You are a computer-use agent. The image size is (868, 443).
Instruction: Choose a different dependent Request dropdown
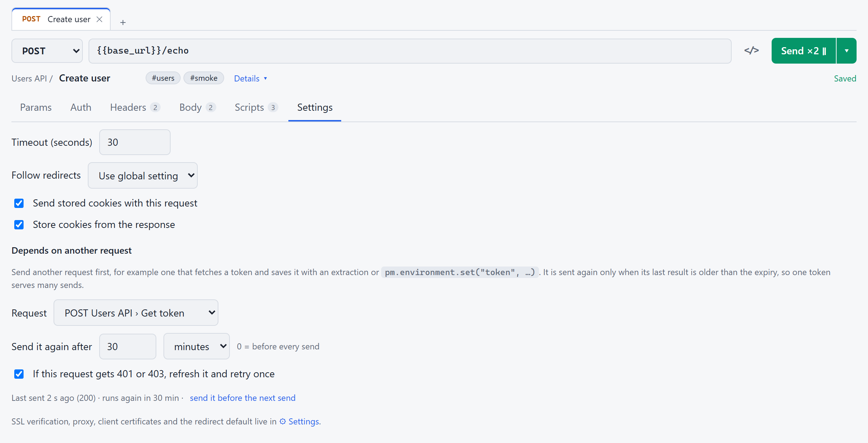136,313
